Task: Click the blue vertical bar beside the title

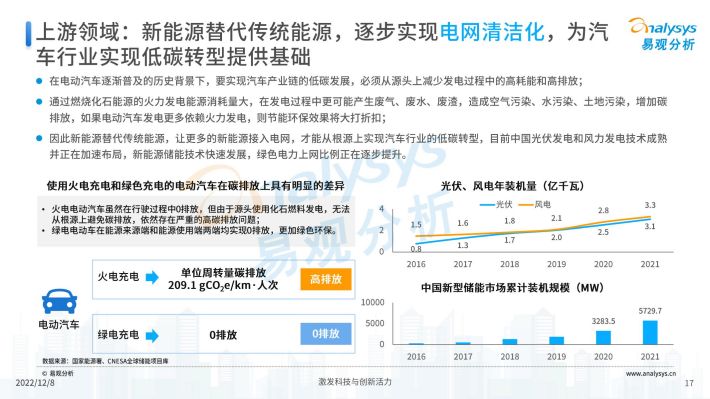Action: pos(29,34)
